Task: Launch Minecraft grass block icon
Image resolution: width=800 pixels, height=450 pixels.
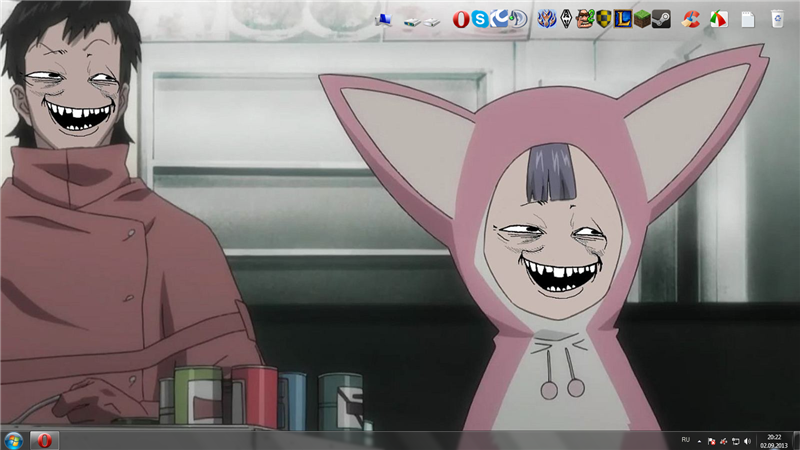Action: [642, 19]
